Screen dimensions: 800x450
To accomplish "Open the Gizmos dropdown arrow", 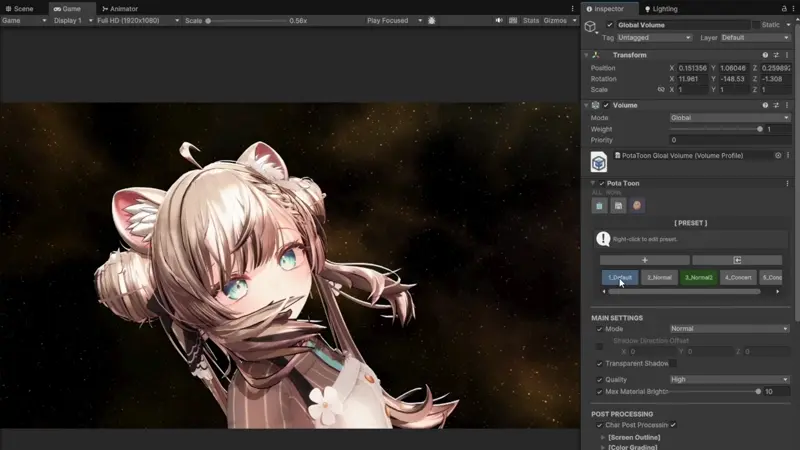I will 574,20.
